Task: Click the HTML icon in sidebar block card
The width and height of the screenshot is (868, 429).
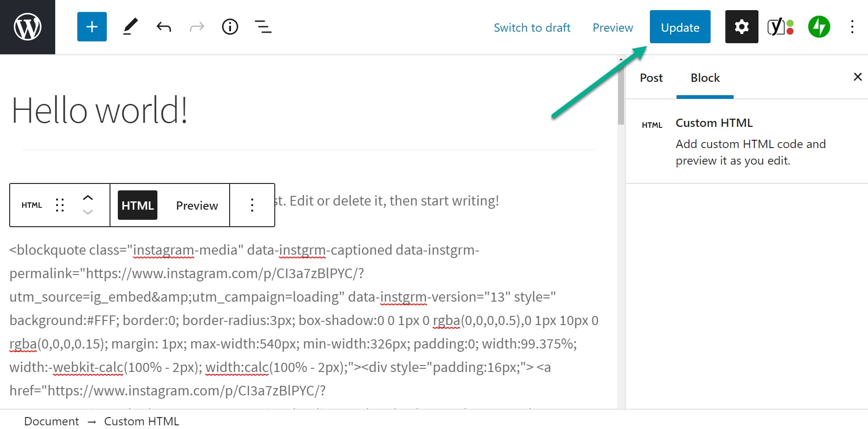Action: [x=652, y=125]
